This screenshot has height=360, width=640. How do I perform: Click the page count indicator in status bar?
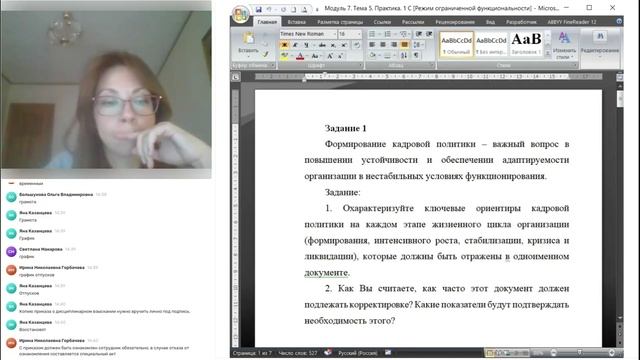252,353
